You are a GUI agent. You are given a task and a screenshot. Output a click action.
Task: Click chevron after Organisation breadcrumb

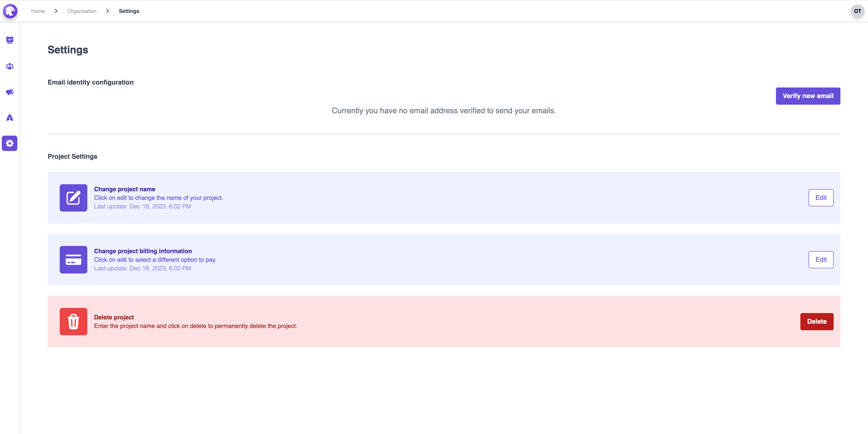click(x=107, y=11)
